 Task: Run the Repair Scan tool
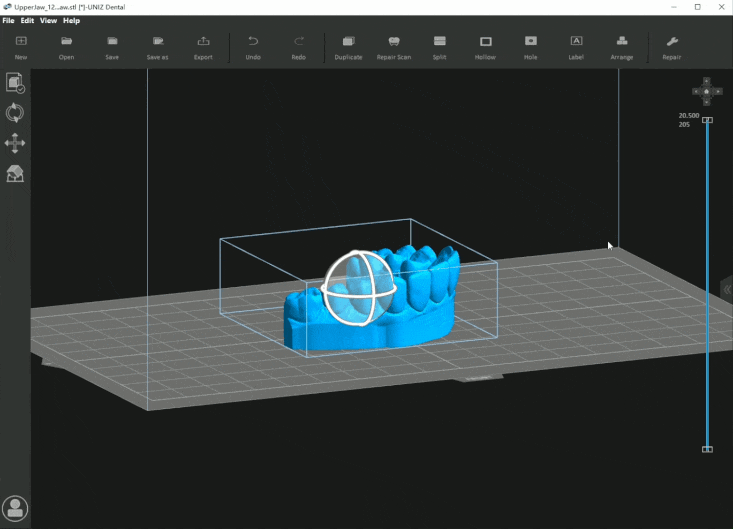click(393, 46)
